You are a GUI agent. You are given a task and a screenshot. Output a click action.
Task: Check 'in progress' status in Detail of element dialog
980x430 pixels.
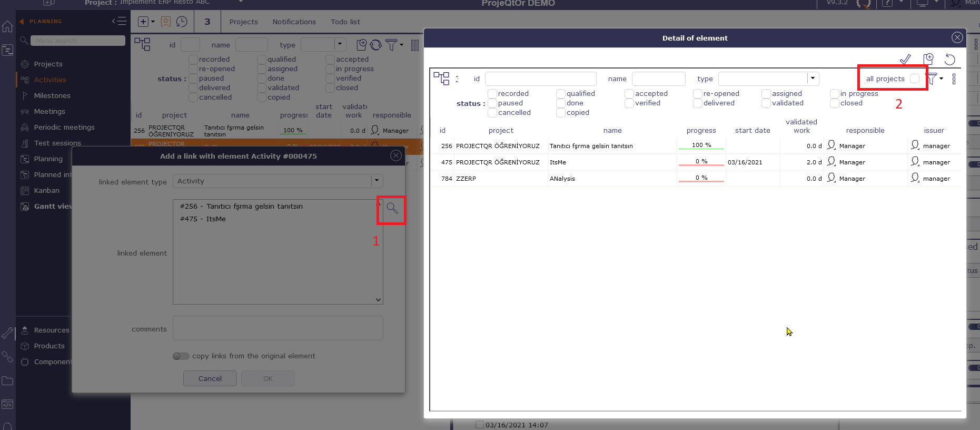[x=835, y=94]
